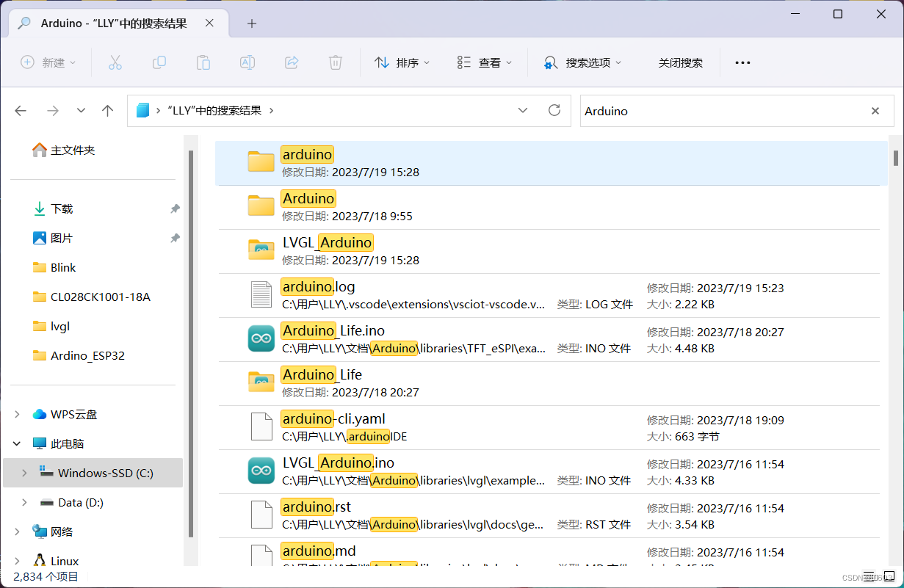The image size is (904, 588).
Task: Open the 新建 new item dropdown
Action: pyautogui.click(x=48, y=62)
